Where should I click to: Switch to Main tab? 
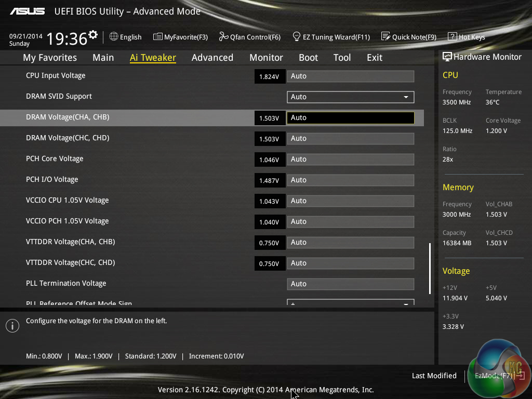coord(103,58)
